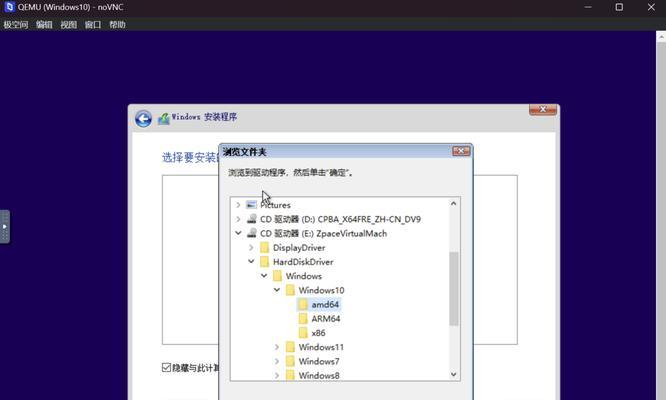Select the DisplayDriver folder
The height and width of the screenshot is (400, 666).
(x=299, y=248)
